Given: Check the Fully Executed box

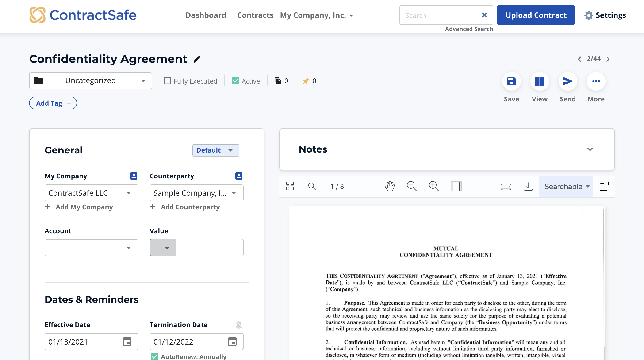Looking at the screenshot, I should [168, 81].
